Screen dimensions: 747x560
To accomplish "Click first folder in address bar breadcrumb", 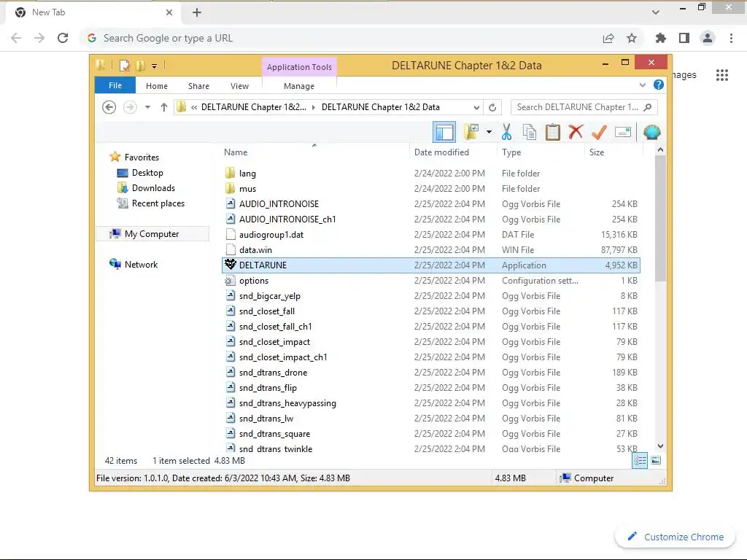I will click(253, 107).
